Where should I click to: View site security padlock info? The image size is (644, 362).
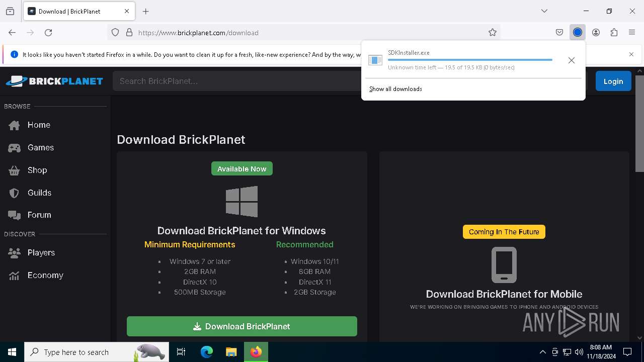point(129,32)
